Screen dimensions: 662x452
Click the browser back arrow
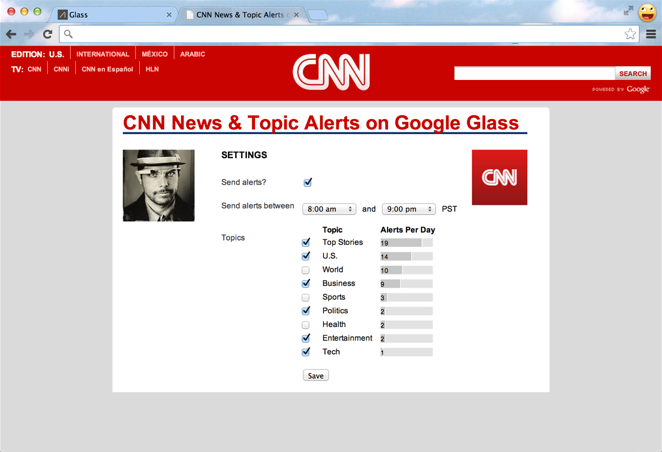pos(11,34)
